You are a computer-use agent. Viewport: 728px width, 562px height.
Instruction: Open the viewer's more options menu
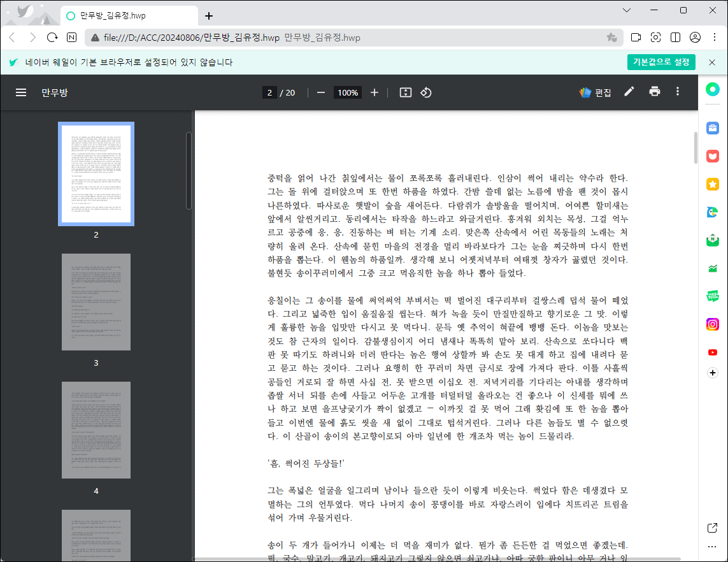coord(678,92)
